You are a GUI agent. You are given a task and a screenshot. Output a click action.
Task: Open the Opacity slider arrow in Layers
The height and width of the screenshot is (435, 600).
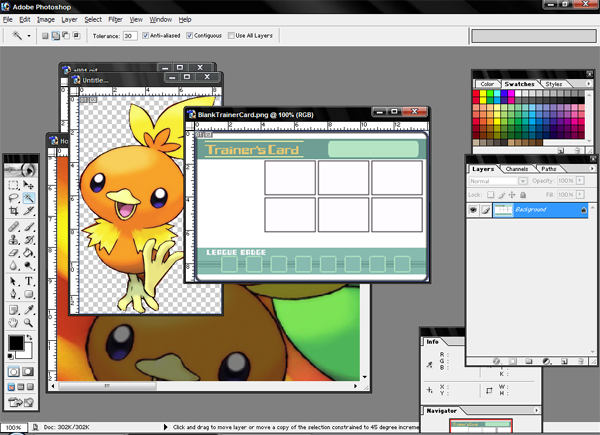pos(580,181)
